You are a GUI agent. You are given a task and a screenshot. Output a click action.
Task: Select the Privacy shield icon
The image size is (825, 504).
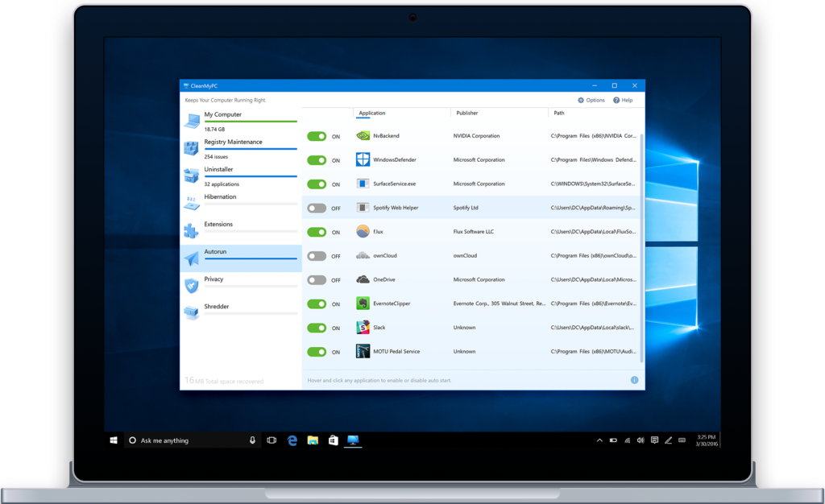(x=192, y=285)
